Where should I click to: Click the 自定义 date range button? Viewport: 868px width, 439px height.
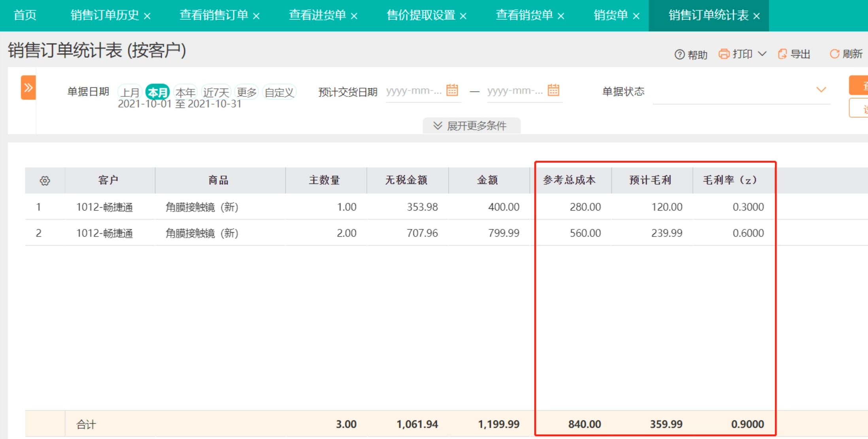279,92
